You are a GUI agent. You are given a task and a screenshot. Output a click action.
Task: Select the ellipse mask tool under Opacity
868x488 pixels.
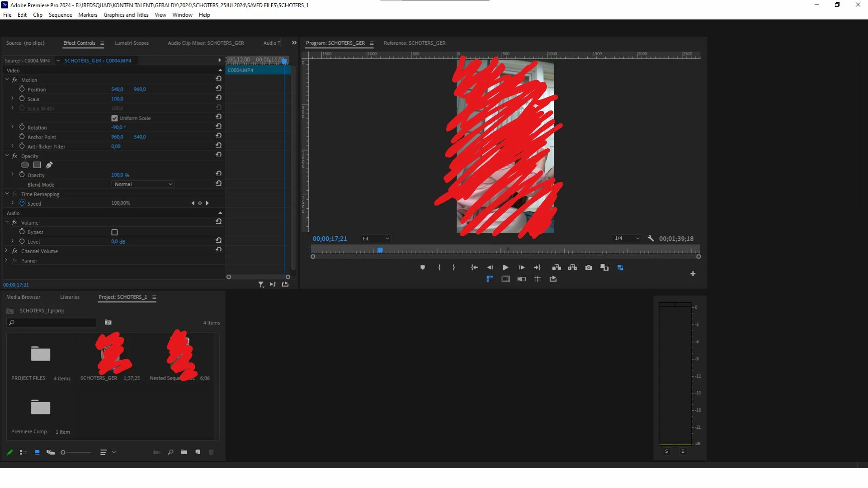click(25, 165)
